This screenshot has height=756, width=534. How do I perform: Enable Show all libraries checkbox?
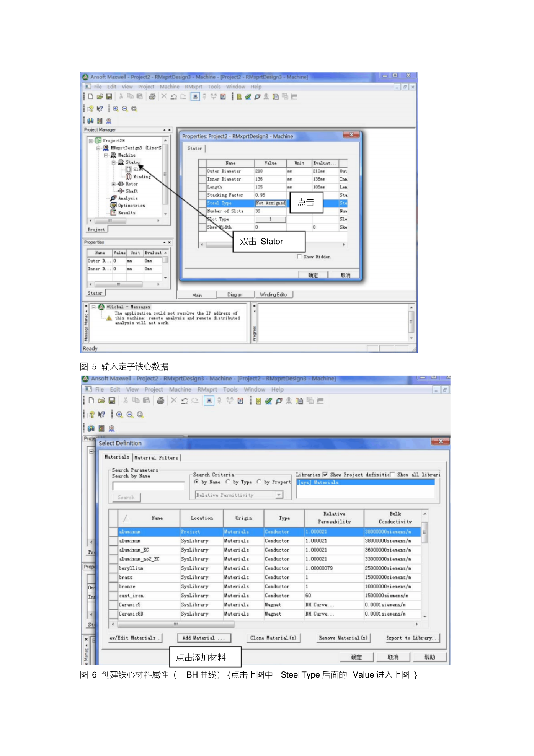(392, 474)
